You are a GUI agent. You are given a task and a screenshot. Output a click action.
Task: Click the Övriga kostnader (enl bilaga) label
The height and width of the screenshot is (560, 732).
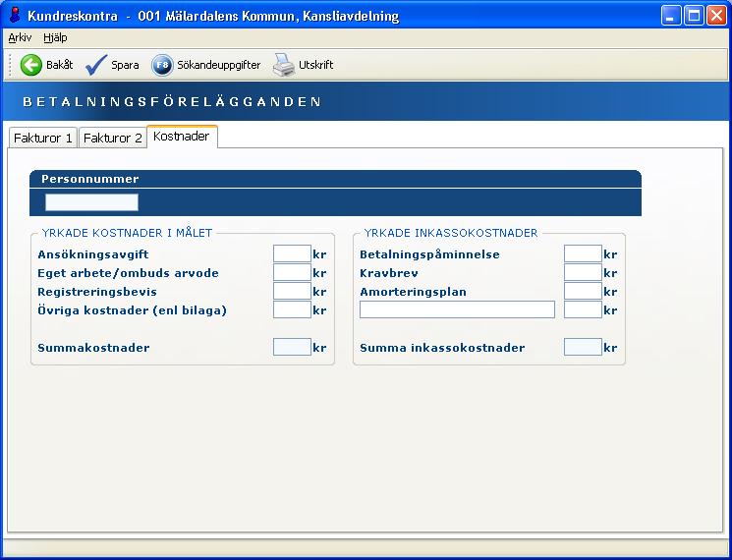point(132,310)
